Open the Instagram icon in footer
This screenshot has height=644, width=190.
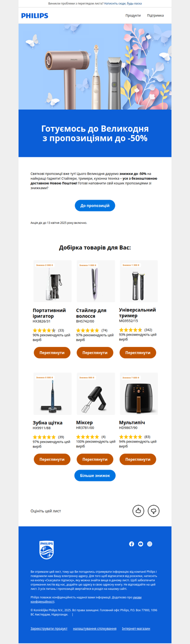[x=150, y=544]
